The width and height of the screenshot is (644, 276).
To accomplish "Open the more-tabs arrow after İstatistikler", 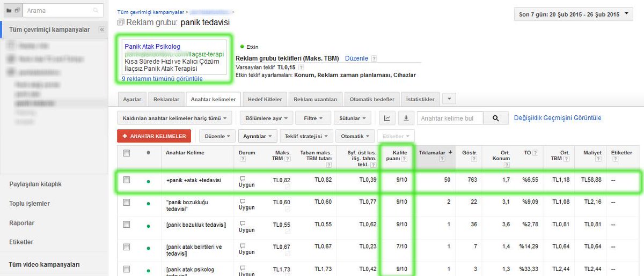I will pyautogui.click(x=448, y=99).
